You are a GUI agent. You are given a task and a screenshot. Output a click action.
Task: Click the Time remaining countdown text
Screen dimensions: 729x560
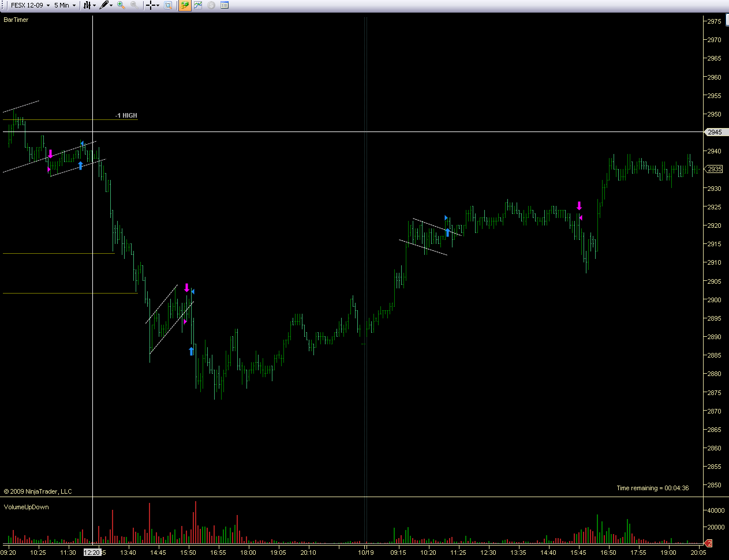(653, 488)
